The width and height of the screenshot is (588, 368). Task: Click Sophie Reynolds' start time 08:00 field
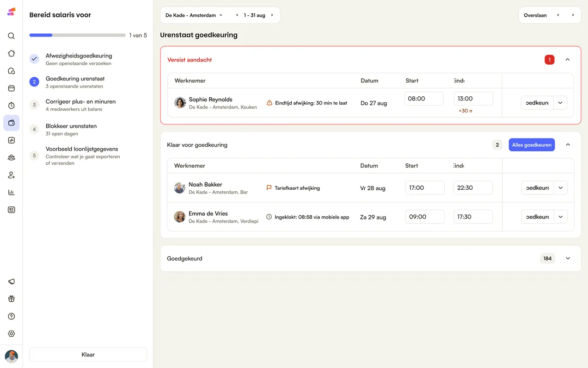[x=424, y=99]
